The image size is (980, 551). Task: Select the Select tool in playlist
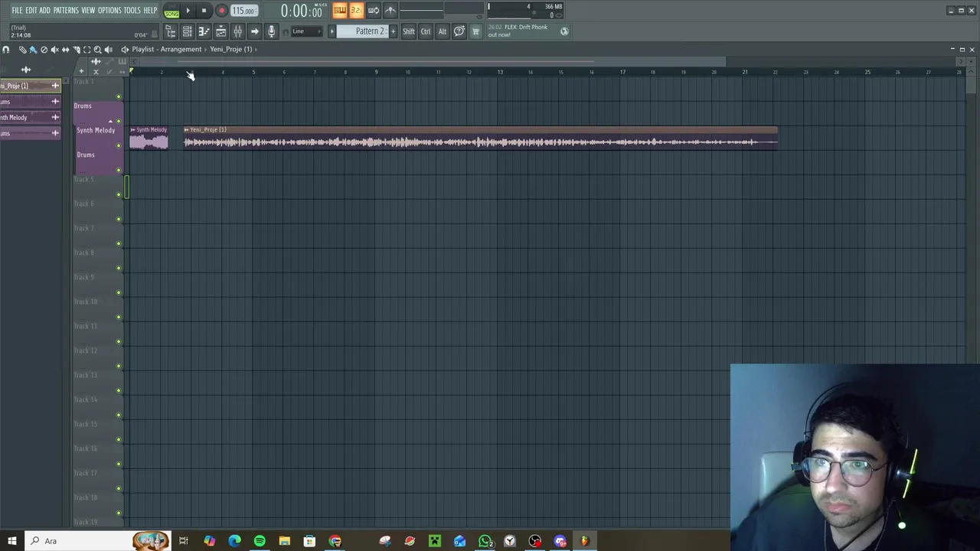(87, 49)
